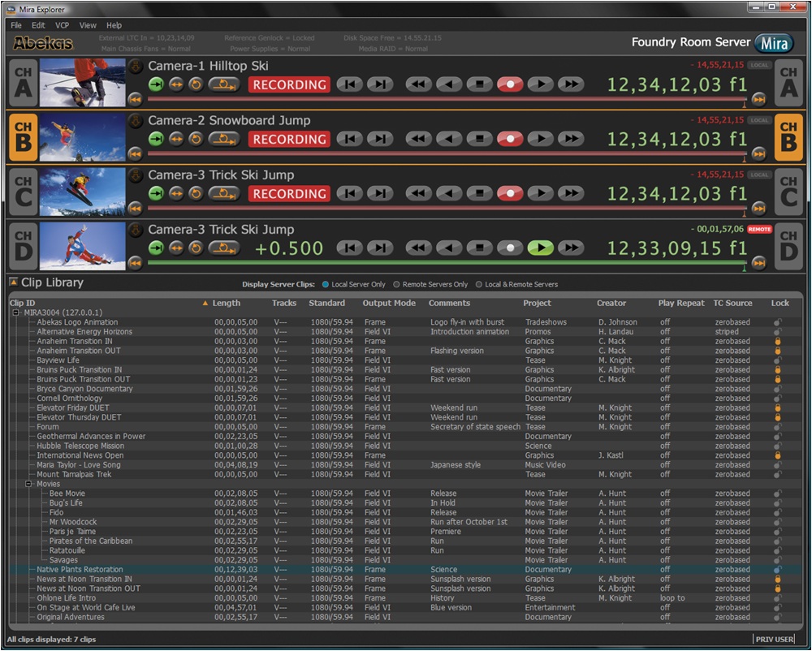Click the loop arrow icon on channel B
The height and width of the screenshot is (651, 812).
point(196,139)
